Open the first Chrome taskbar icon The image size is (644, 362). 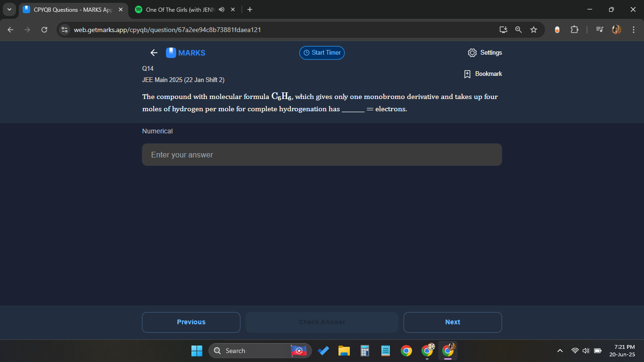click(406, 351)
